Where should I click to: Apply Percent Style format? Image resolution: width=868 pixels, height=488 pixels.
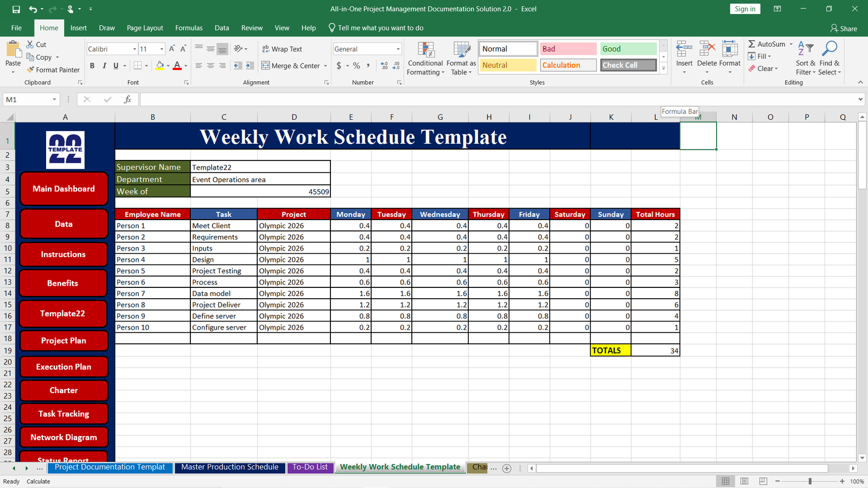click(356, 66)
